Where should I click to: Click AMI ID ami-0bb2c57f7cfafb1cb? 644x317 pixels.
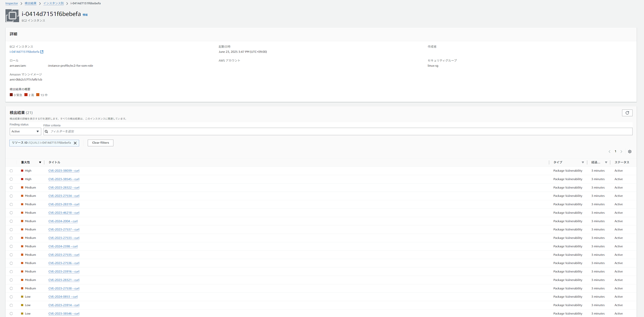tap(26, 80)
